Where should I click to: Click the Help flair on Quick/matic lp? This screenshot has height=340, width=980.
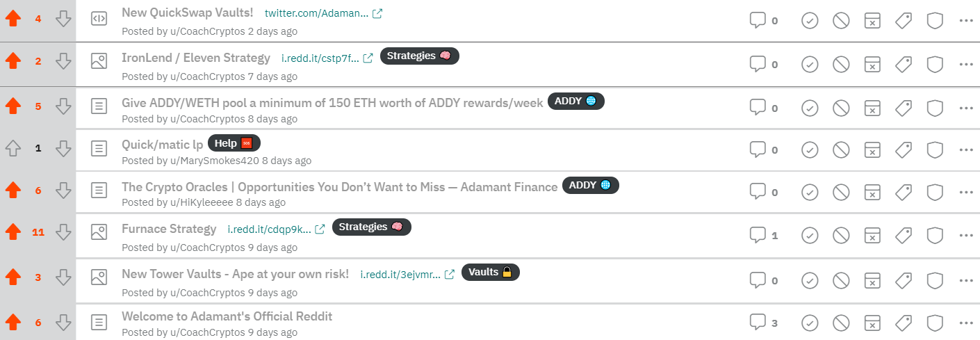(x=234, y=143)
